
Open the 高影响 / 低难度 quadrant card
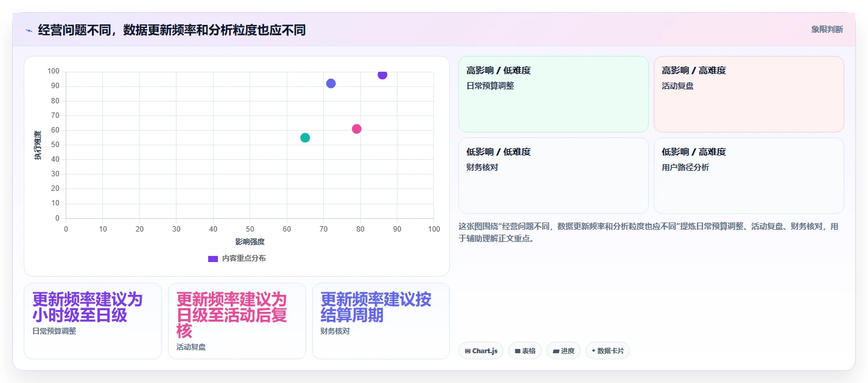point(553,94)
